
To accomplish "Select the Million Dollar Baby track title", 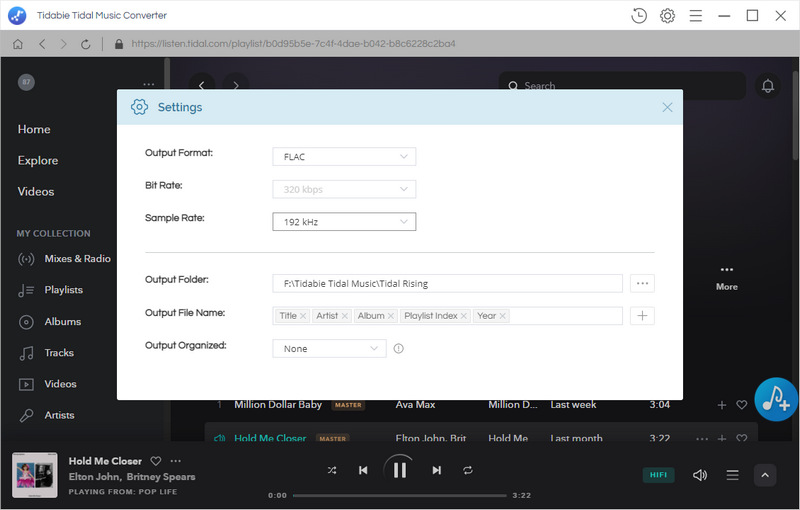I will click(278, 404).
